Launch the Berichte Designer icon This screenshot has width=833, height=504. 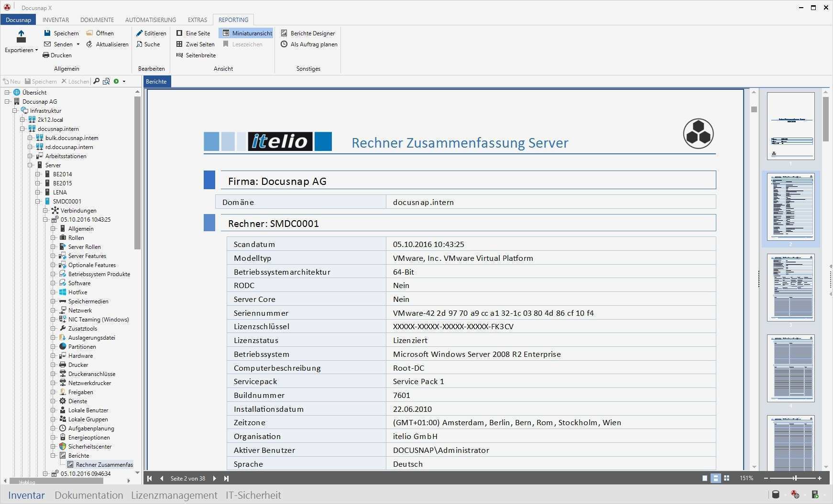pos(284,33)
